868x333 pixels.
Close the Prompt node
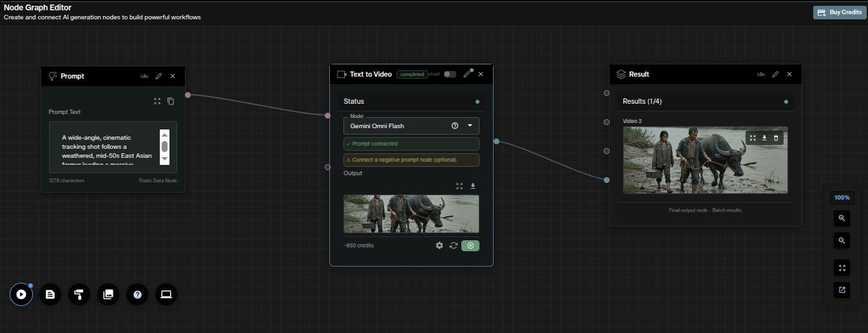point(173,76)
